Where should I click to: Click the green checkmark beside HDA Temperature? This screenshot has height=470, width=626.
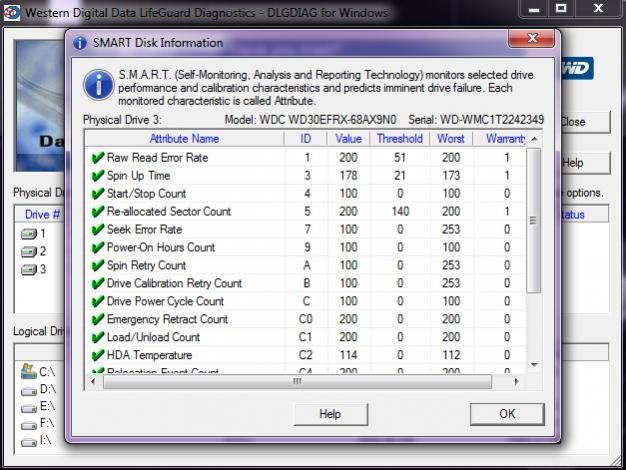tap(98, 355)
